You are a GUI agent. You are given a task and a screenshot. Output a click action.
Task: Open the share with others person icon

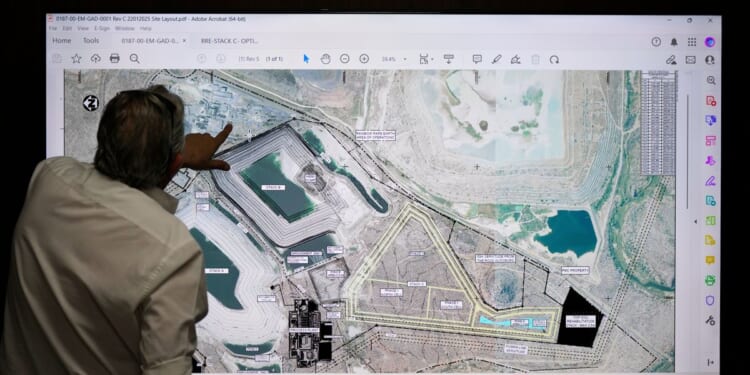pos(710,60)
